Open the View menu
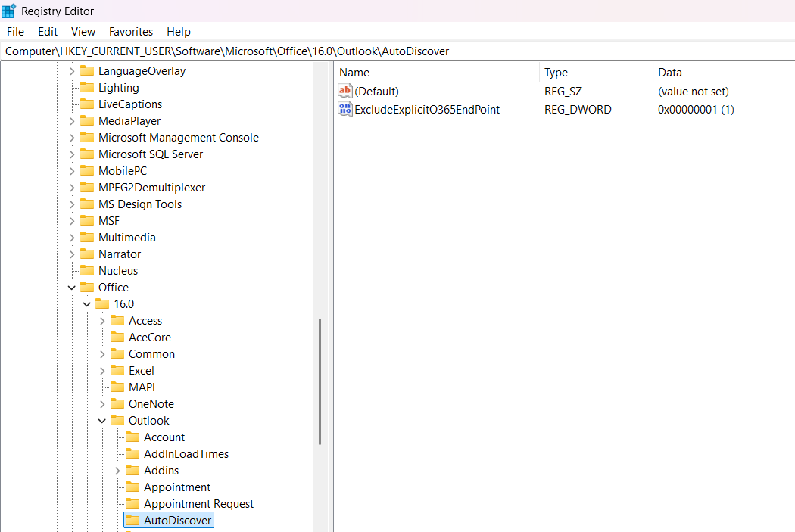 (83, 32)
